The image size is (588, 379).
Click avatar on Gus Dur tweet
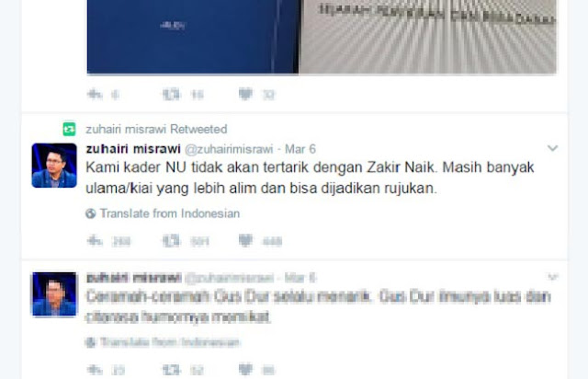(x=54, y=294)
